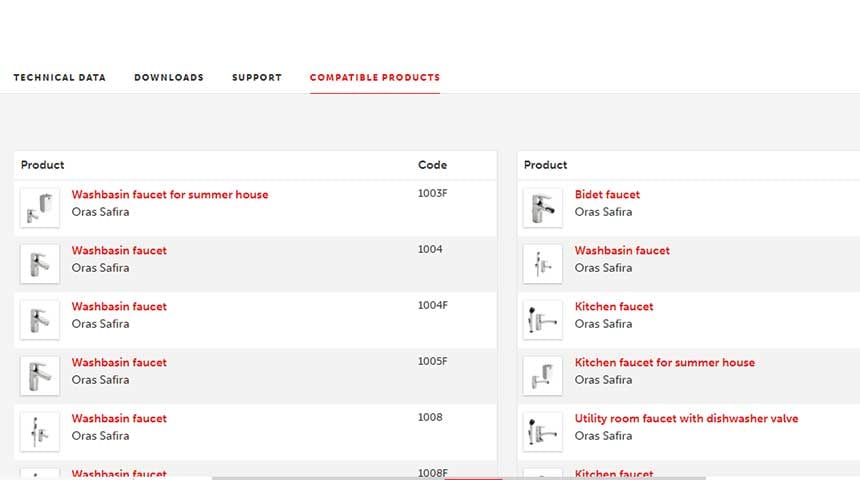This screenshot has height=480, width=860.
Task: Click the horizontal scrollbar at page bottom
Action: (459, 478)
